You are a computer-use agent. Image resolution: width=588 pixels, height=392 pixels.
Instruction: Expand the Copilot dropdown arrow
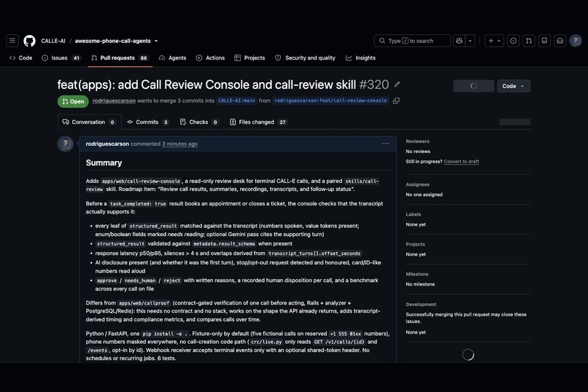point(471,41)
